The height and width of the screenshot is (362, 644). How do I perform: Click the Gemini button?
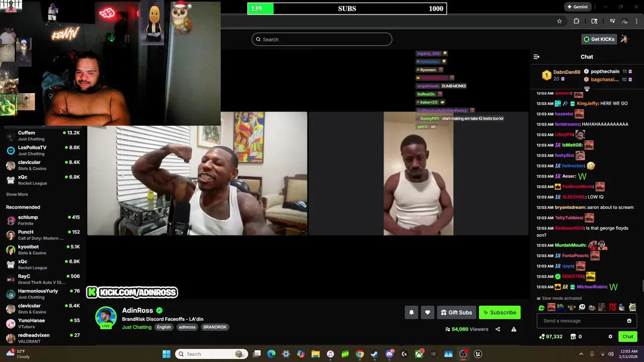click(x=577, y=7)
